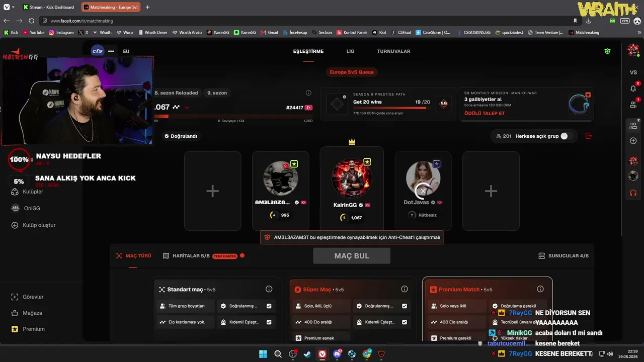Toggle Doğrulanmış checkbox in Standart maç card
Screen dimensions: 644x362
pyautogui.click(x=269, y=306)
